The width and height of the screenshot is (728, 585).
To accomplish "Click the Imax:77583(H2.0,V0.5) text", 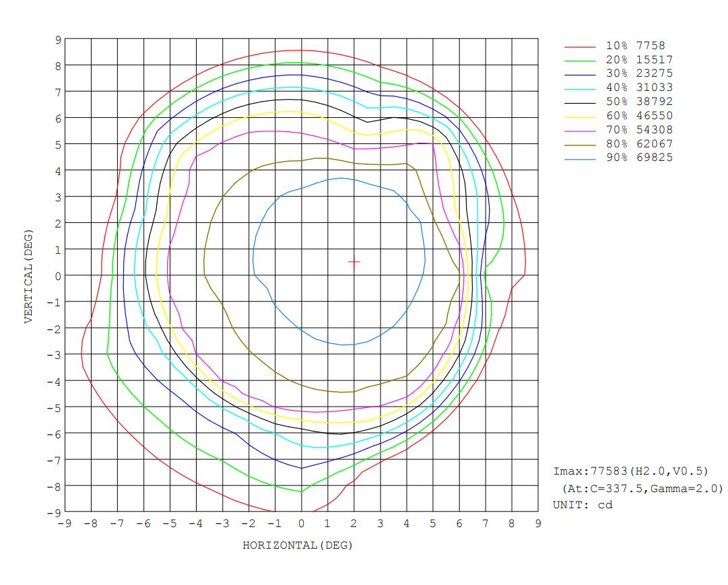I will pyautogui.click(x=630, y=471).
